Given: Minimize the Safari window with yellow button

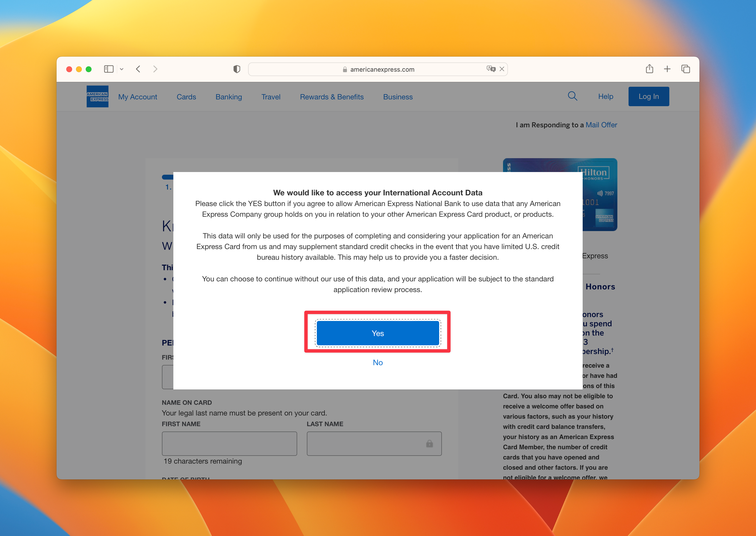Looking at the screenshot, I should pos(79,69).
